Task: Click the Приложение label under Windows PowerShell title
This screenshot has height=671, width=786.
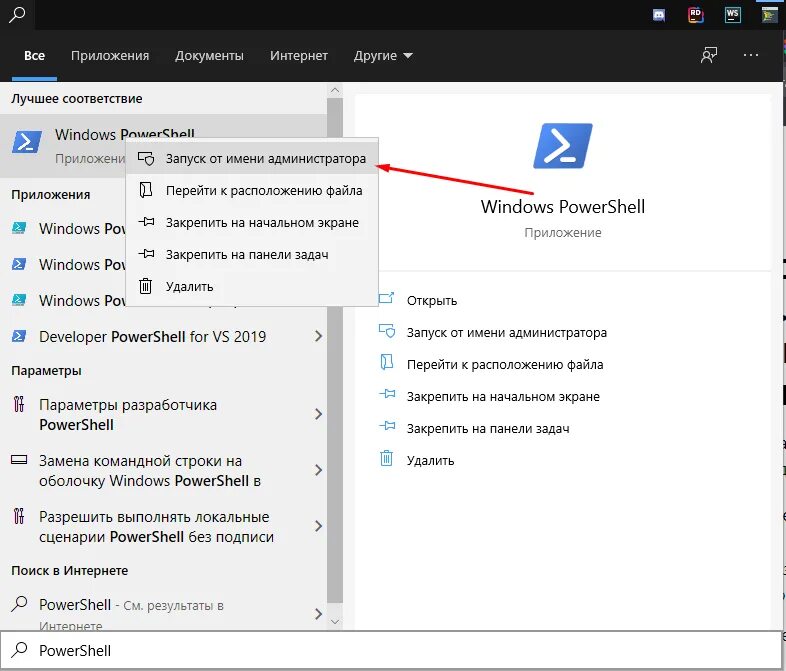Action: (x=562, y=233)
